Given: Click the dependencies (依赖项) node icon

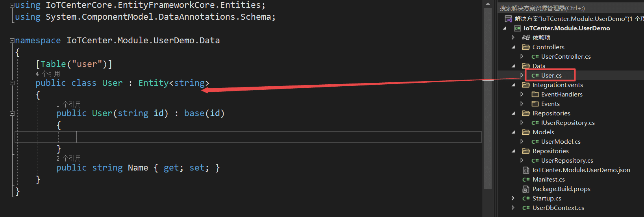Looking at the screenshot, I should coord(526,38).
